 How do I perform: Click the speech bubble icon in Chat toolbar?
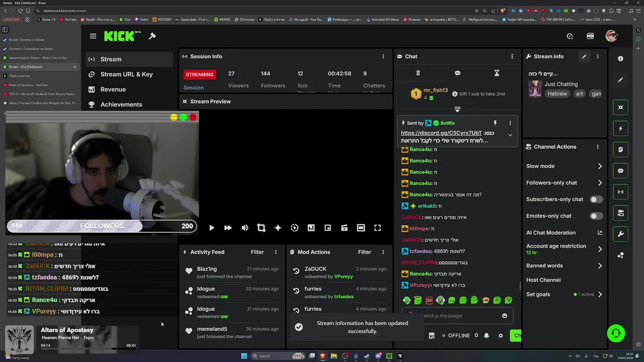click(457, 73)
